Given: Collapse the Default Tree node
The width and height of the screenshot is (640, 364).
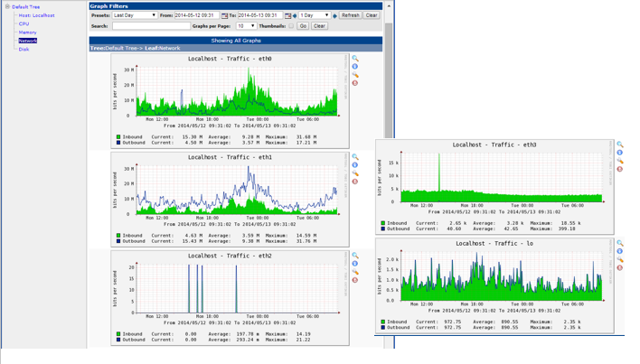Looking at the screenshot, I should tap(7, 6).
